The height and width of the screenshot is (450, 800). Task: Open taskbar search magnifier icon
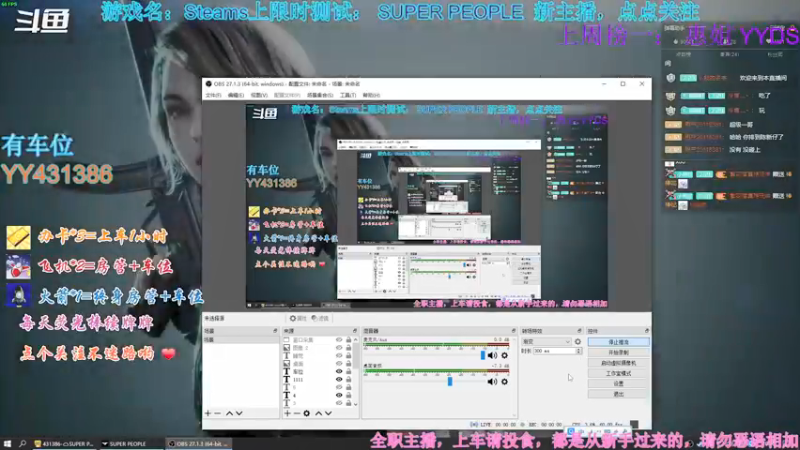(22, 444)
